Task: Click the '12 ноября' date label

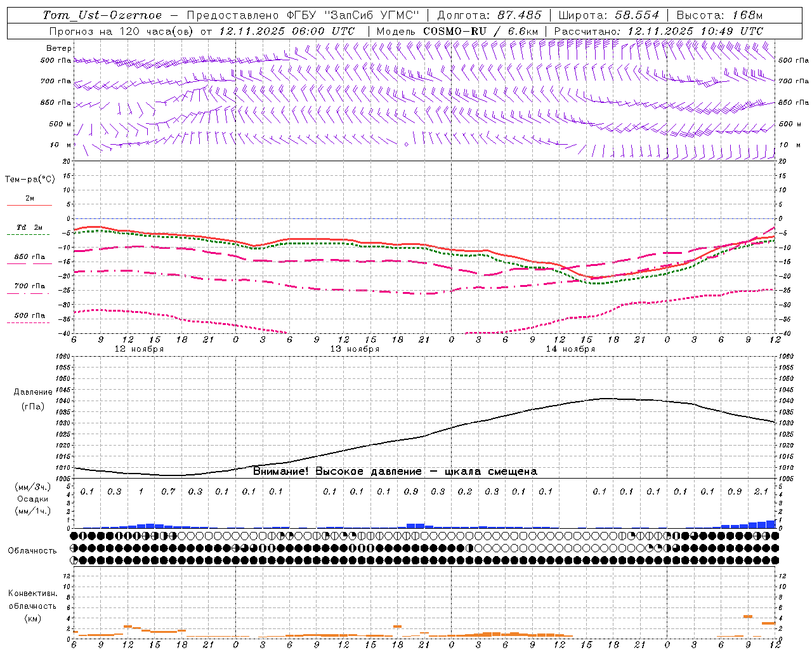Action: click(139, 349)
